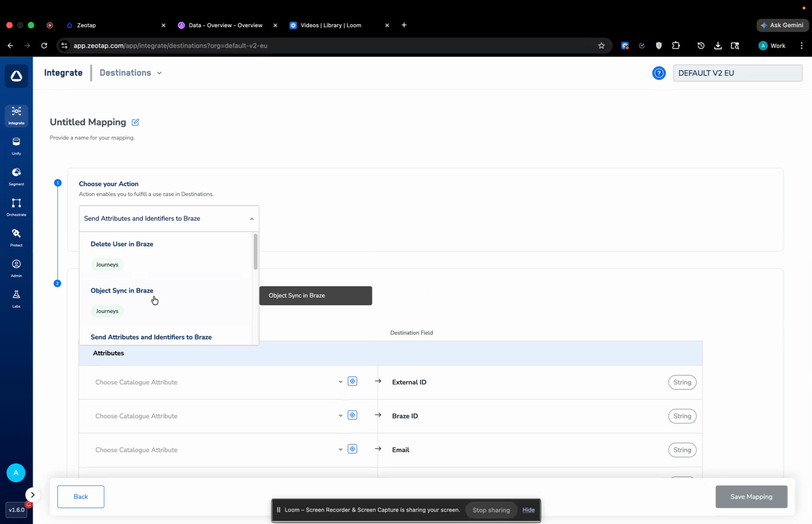Open the Segment sidebar icon
Viewport: 812px width, 524px height.
pos(16,177)
